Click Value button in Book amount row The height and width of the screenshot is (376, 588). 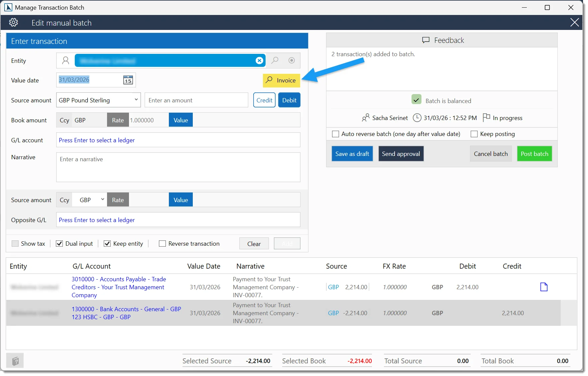click(x=181, y=120)
